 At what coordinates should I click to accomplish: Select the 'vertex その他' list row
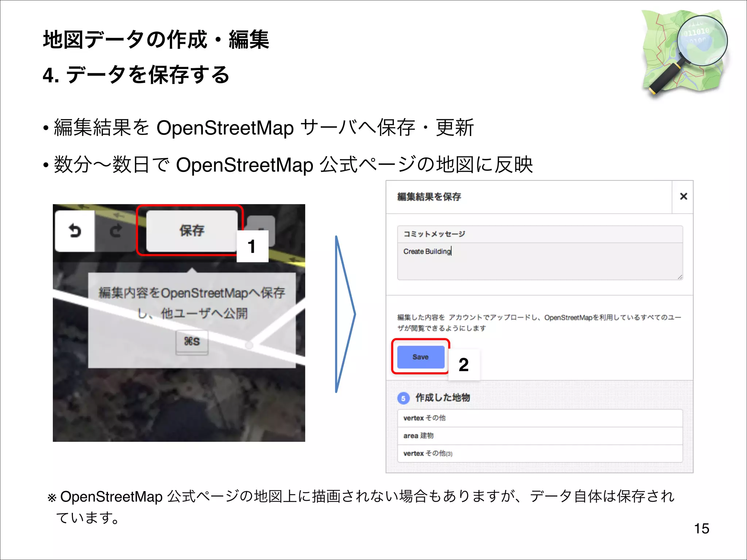(x=540, y=418)
